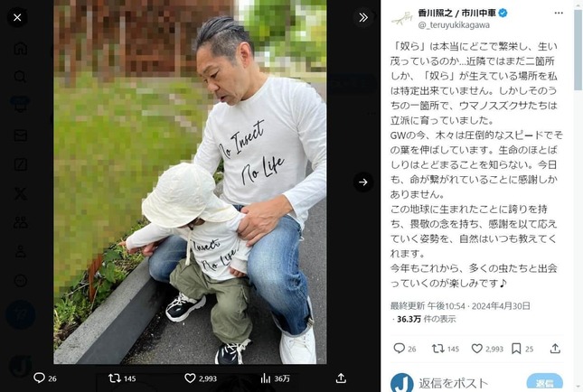Like the post with heart icon 2,993
This screenshot has height=392, width=583.
point(476,349)
